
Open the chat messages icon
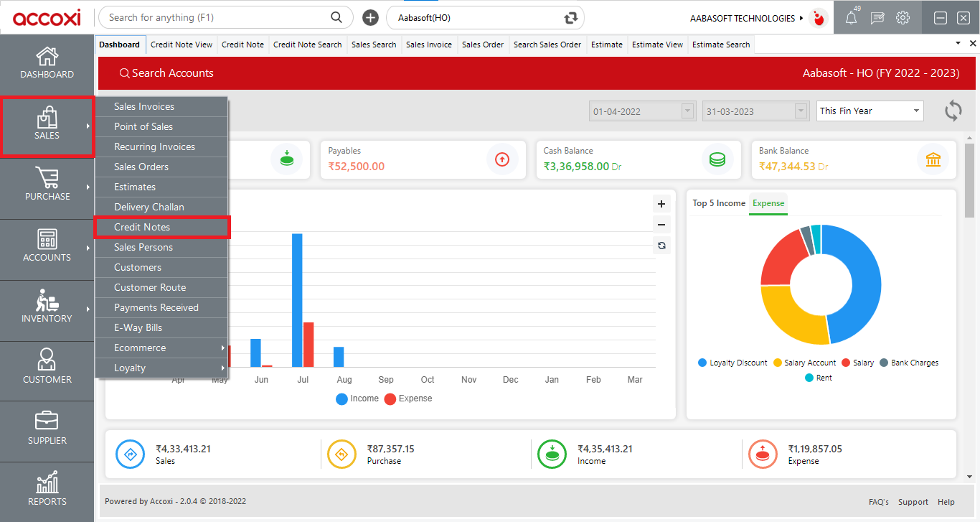(877, 18)
